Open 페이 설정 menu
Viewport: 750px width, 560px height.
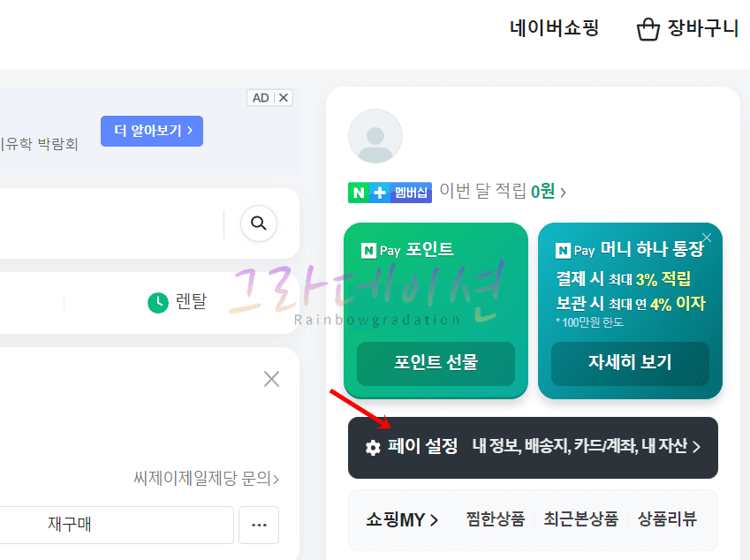click(423, 446)
